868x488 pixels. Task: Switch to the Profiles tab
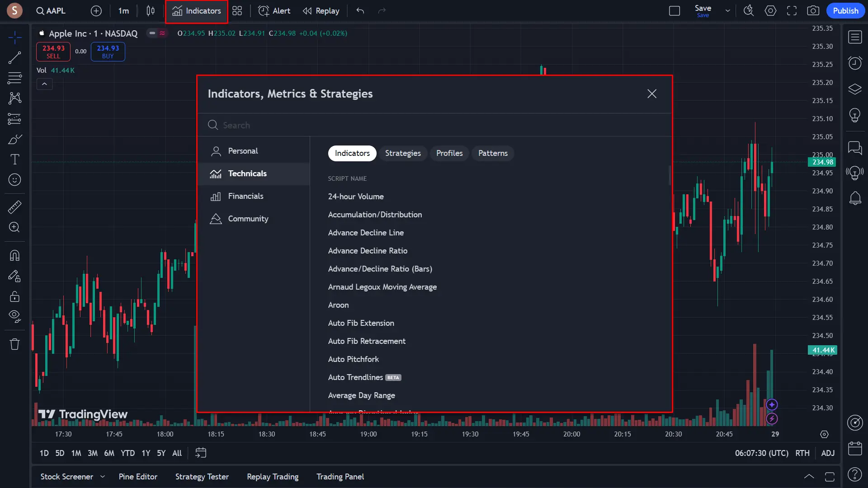(449, 153)
